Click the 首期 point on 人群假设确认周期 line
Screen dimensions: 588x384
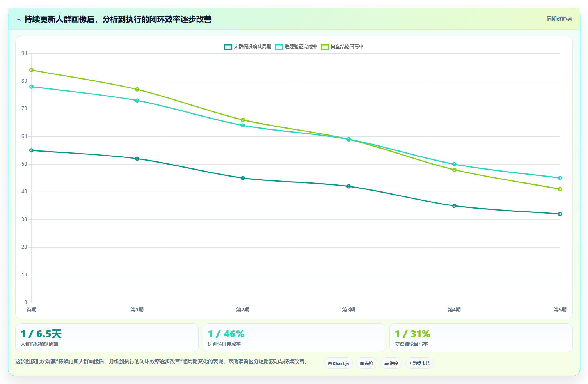click(x=31, y=150)
